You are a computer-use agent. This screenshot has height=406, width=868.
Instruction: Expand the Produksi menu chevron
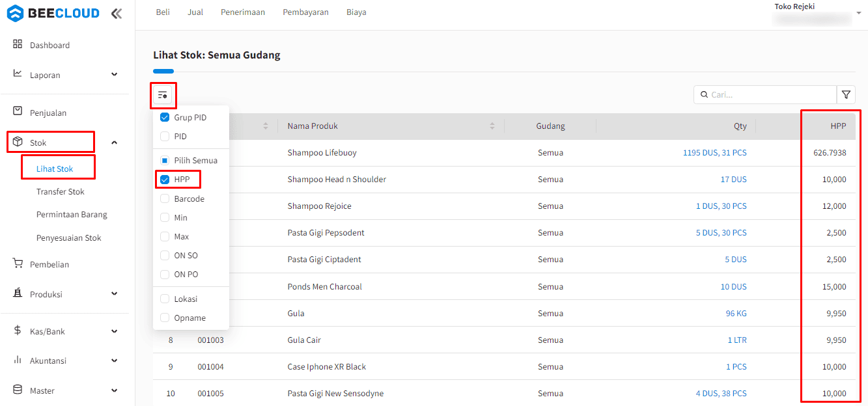pyautogui.click(x=115, y=294)
